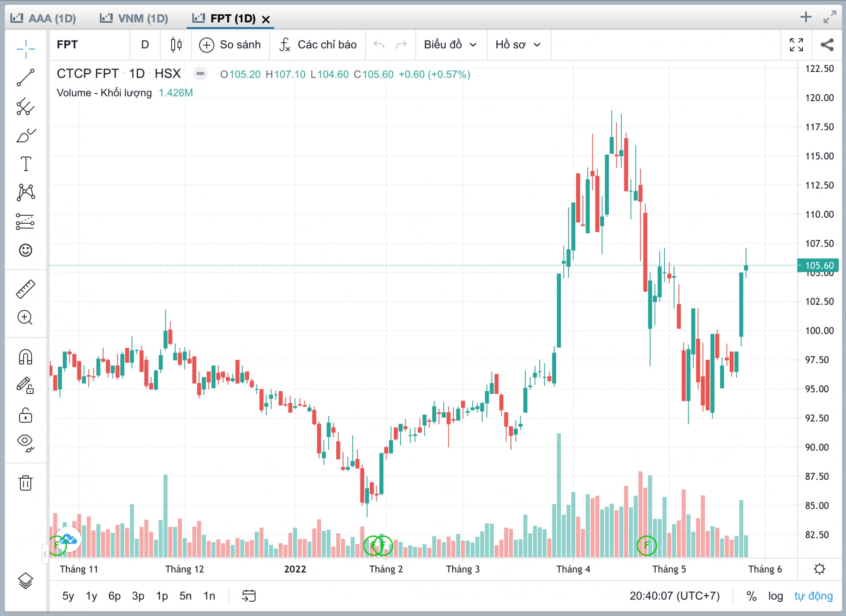Click the F event marker near Tháng 5

pyautogui.click(x=647, y=545)
